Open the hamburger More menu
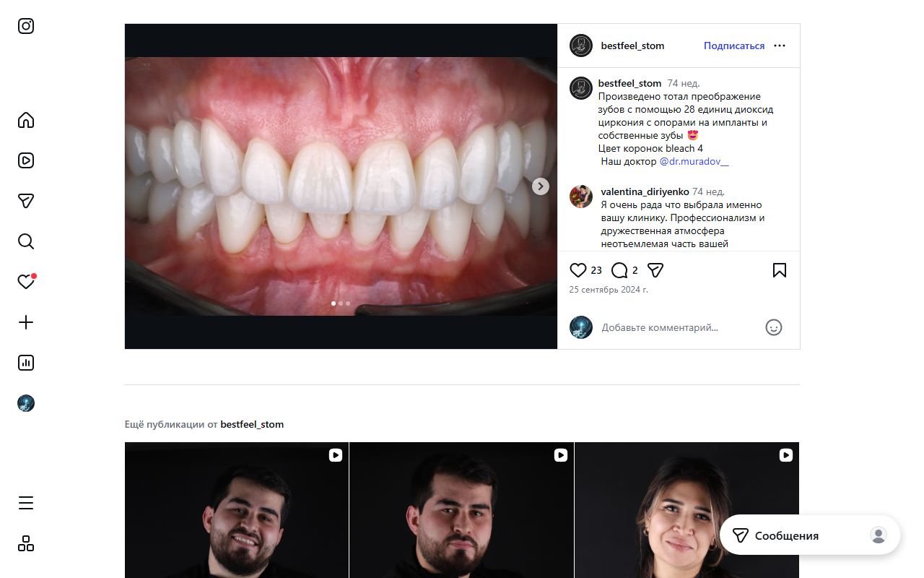The height and width of the screenshot is (578, 924). [x=26, y=503]
